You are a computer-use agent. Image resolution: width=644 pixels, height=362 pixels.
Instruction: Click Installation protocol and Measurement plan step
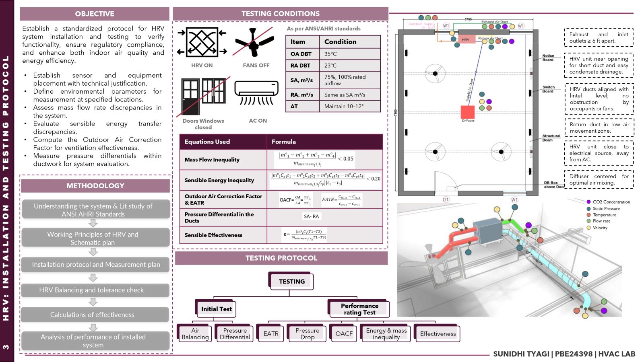tap(95, 265)
